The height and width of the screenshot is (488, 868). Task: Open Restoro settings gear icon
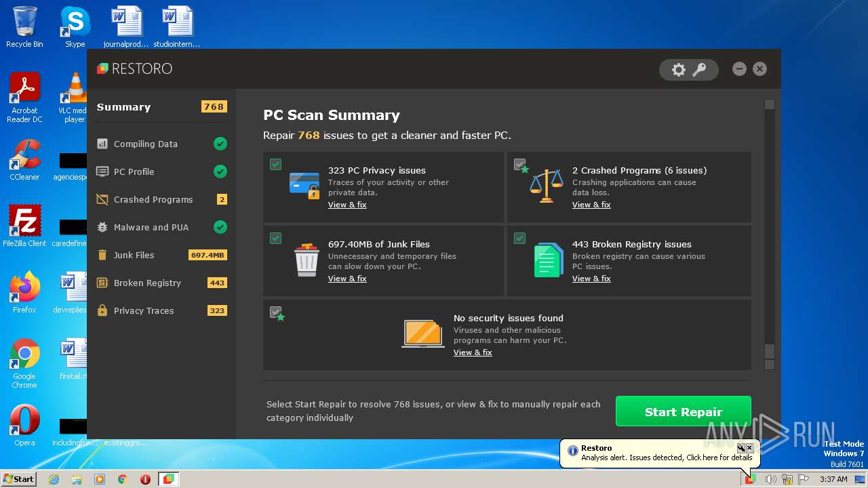678,70
